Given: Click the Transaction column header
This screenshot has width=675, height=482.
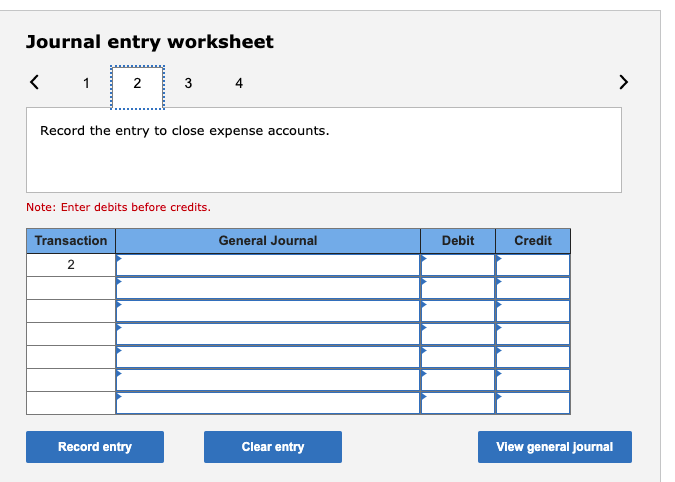Looking at the screenshot, I should 71,241.
